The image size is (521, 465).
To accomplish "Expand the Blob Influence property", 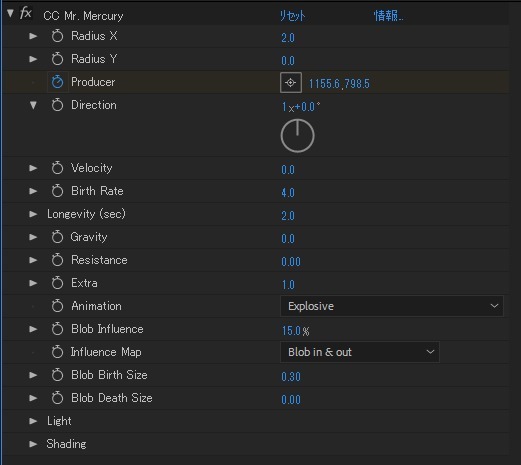I will pyautogui.click(x=33, y=329).
